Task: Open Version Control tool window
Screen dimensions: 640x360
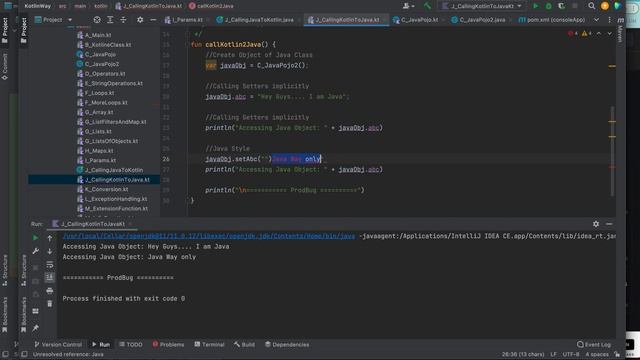Action: (58, 344)
